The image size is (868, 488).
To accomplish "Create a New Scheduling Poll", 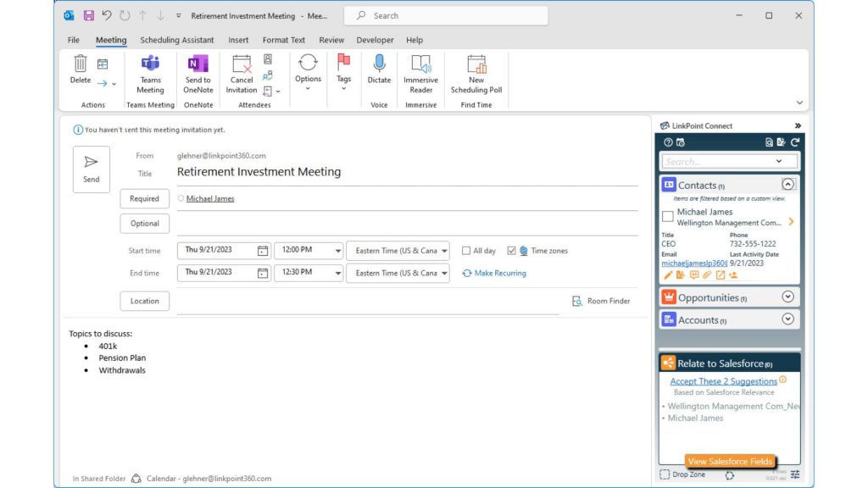I will tap(476, 75).
